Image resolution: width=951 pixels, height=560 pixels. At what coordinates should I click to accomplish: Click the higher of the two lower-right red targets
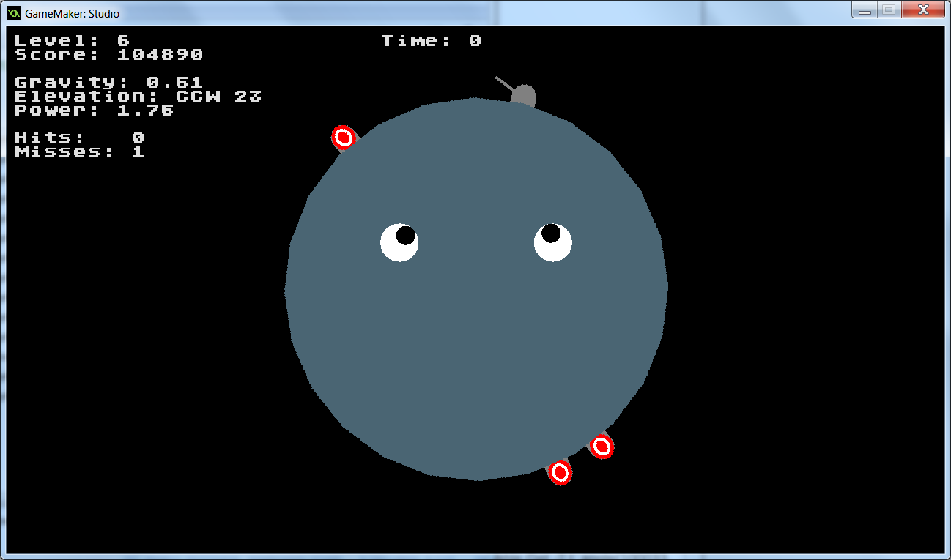(602, 446)
